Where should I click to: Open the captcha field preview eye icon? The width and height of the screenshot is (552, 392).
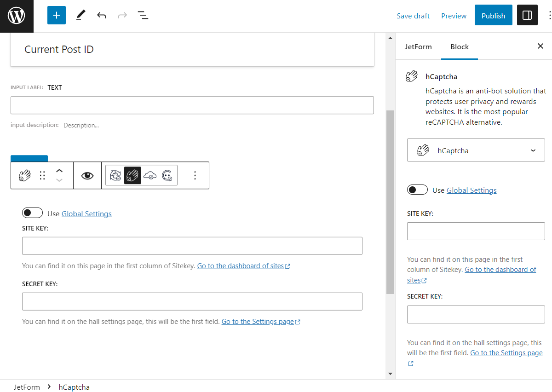point(87,175)
